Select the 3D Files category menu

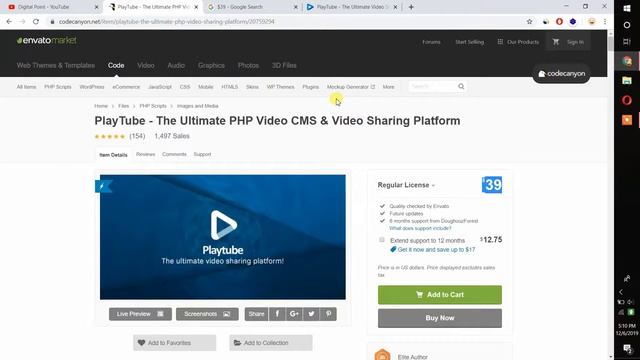(x=284, y=65)
